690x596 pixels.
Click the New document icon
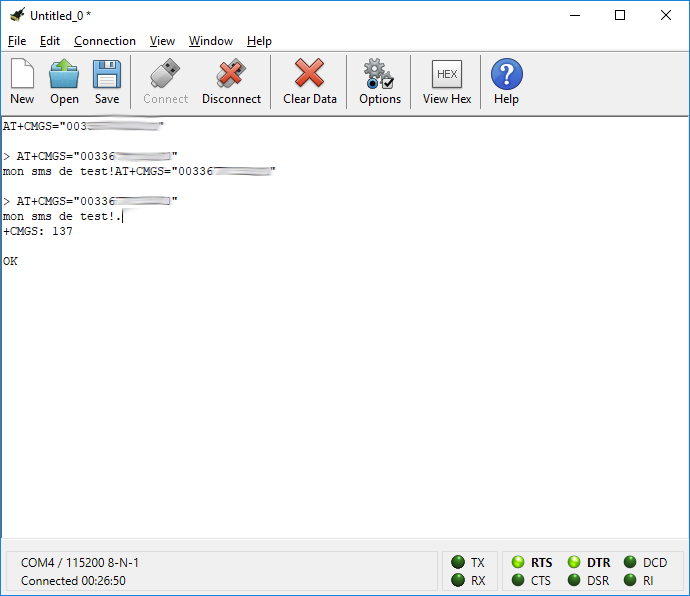[22, 81]
